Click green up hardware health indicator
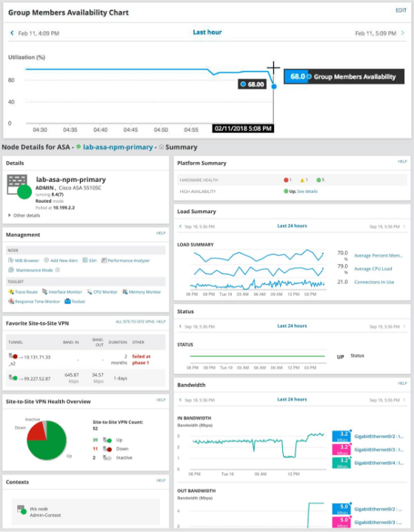The image size is (414, 532). [320, 180]
